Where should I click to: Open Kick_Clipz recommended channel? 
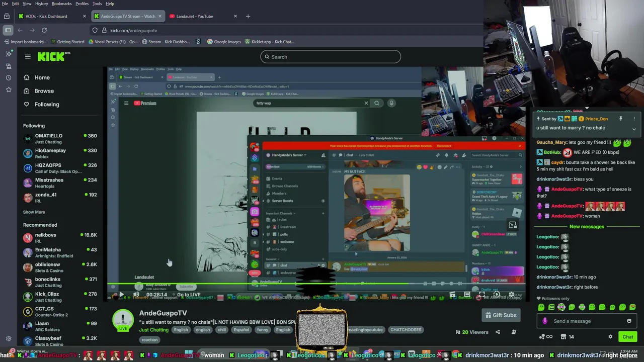60,297
